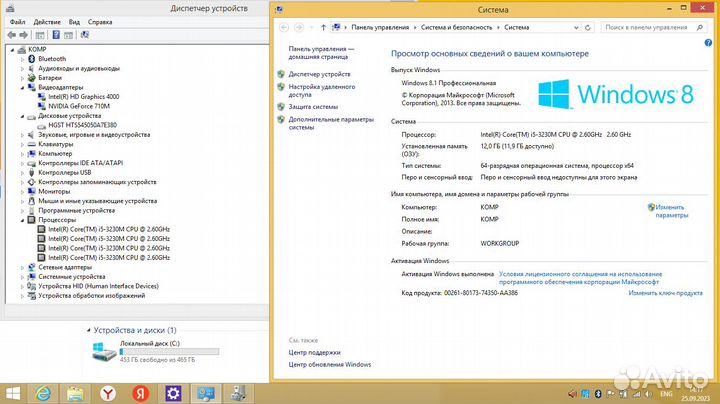Select Устройства обработки изображений item
720x404 pixels.
[x=92, y=296]
